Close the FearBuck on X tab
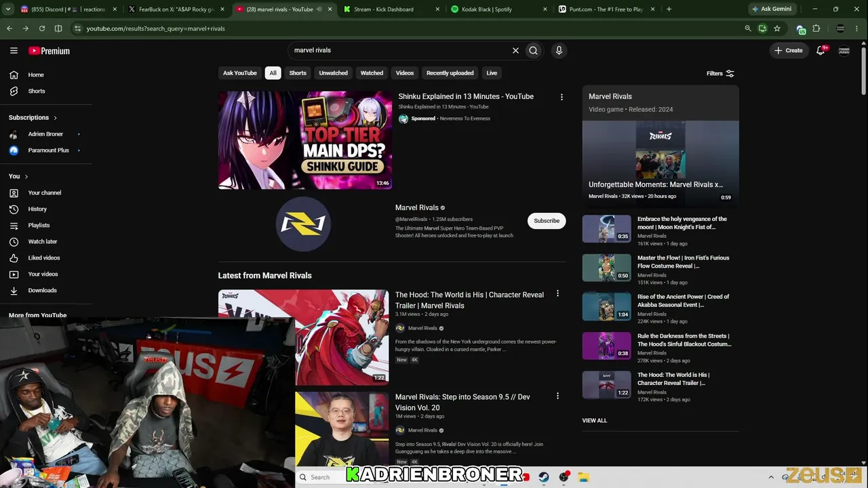 coord(222,9)
